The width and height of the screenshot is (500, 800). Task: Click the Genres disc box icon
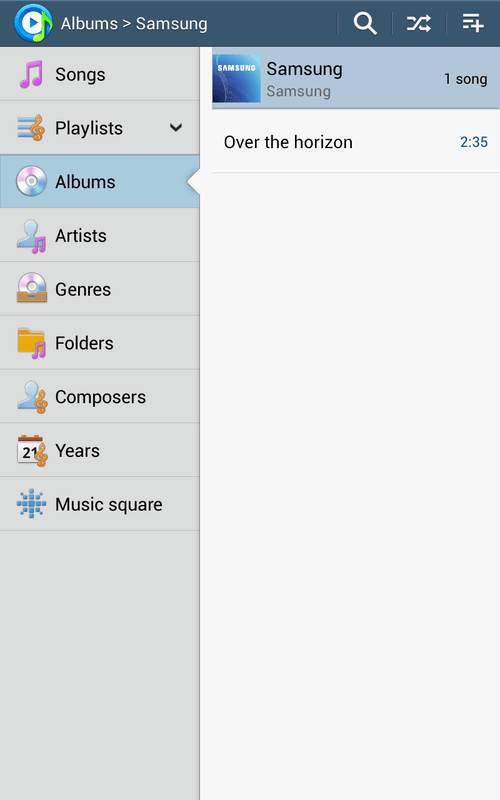point(32,288)
